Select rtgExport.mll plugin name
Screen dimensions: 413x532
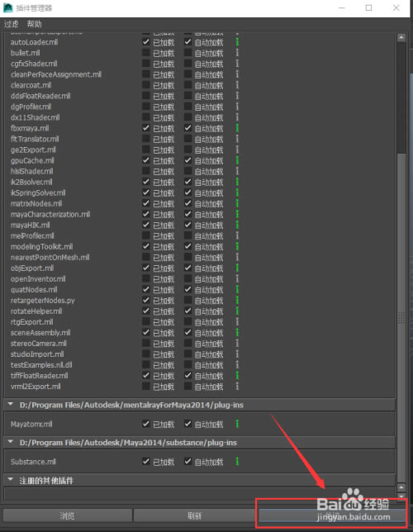tap(32, 322)
